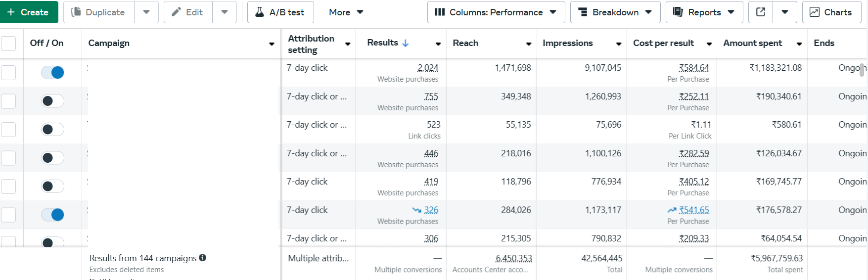868x280 pixels.
Task: Click the Breakdown icon
Action: [583, 12]
